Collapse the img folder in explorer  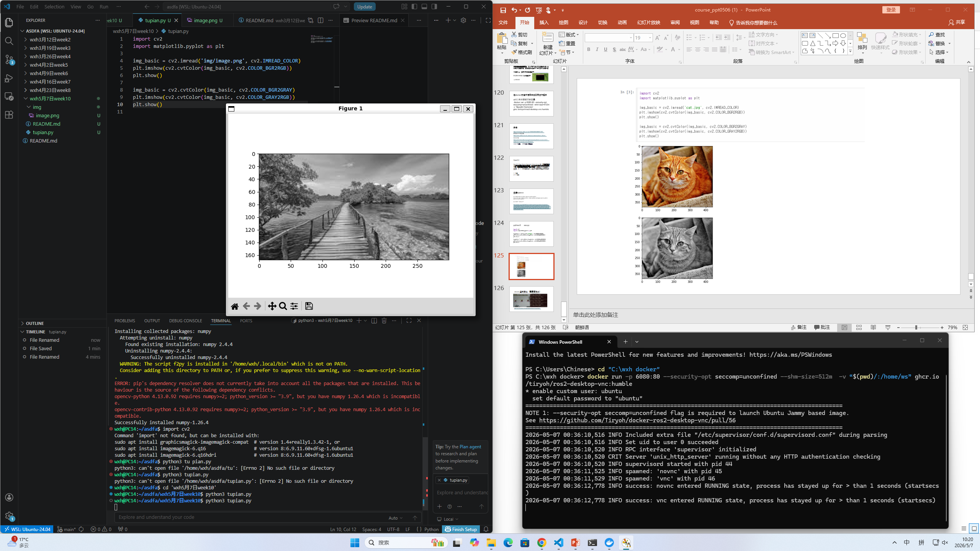(x=37, y=107)
